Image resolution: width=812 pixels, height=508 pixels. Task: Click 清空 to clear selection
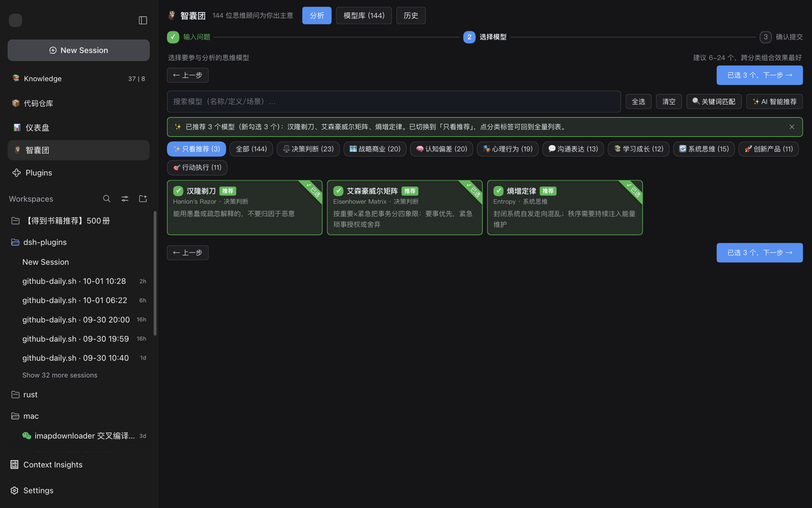tap(669, 102)
